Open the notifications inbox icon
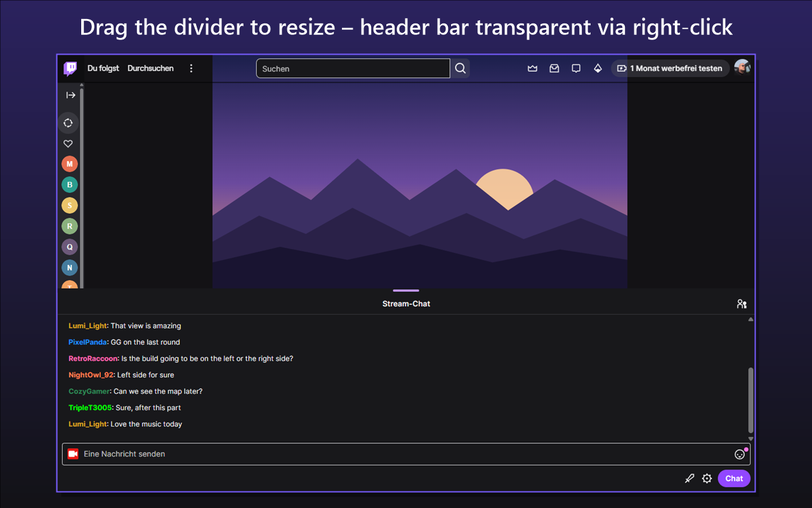Image resolution: width=812 pixels, height=508 pixels. click(554, 69)
